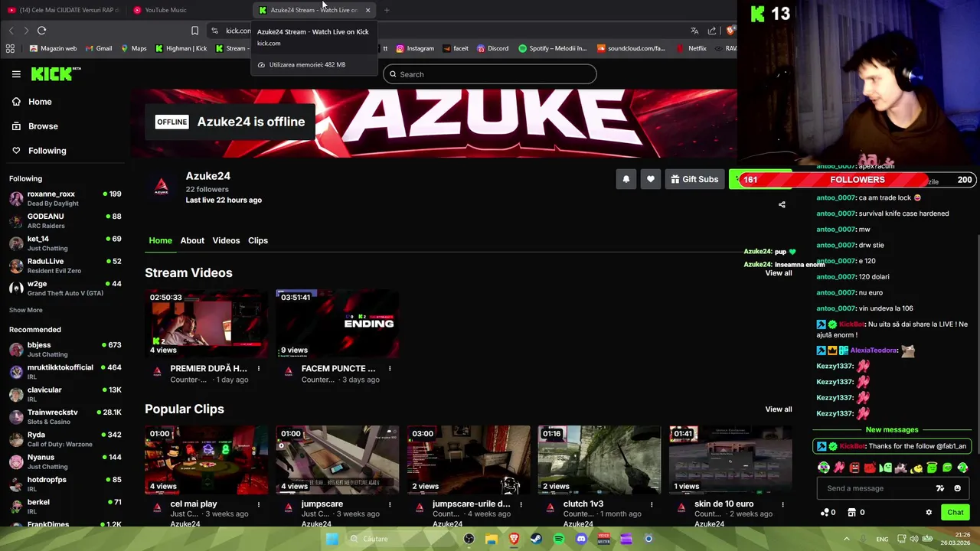Image resolution: width=980 pixels, height=551 pixels.
Task: Click View all for Popular Clips
Action: tap(779, 409)
